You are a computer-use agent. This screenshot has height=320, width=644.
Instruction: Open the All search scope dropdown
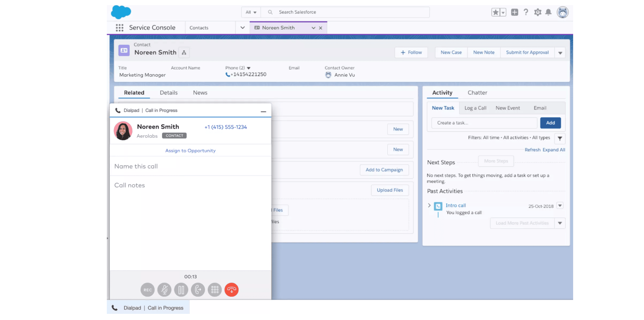(x=251, y=12)
